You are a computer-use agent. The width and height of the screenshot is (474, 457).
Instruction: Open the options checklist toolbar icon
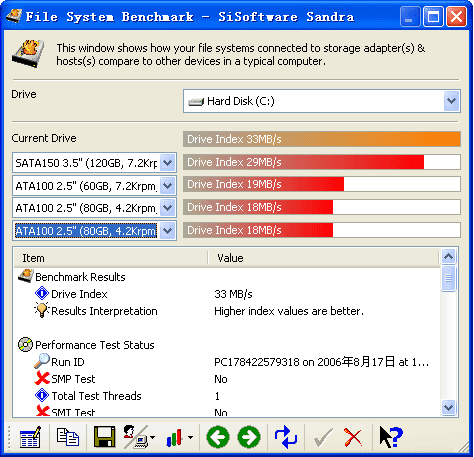pyautogui.click(x=30, y=437)
